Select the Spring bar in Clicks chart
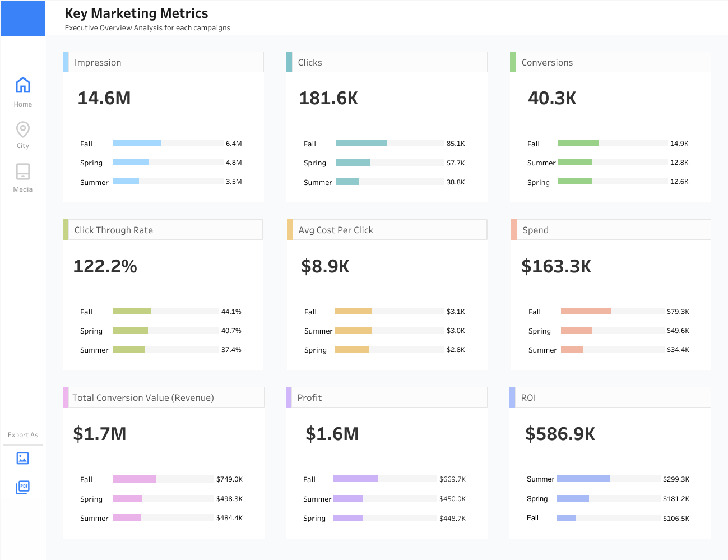 click(353, 163)
